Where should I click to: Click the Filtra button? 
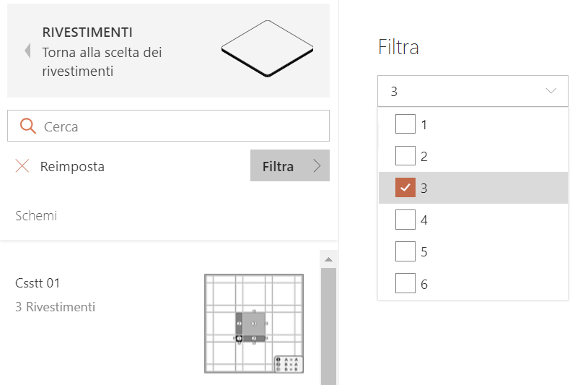click(290, 165)
